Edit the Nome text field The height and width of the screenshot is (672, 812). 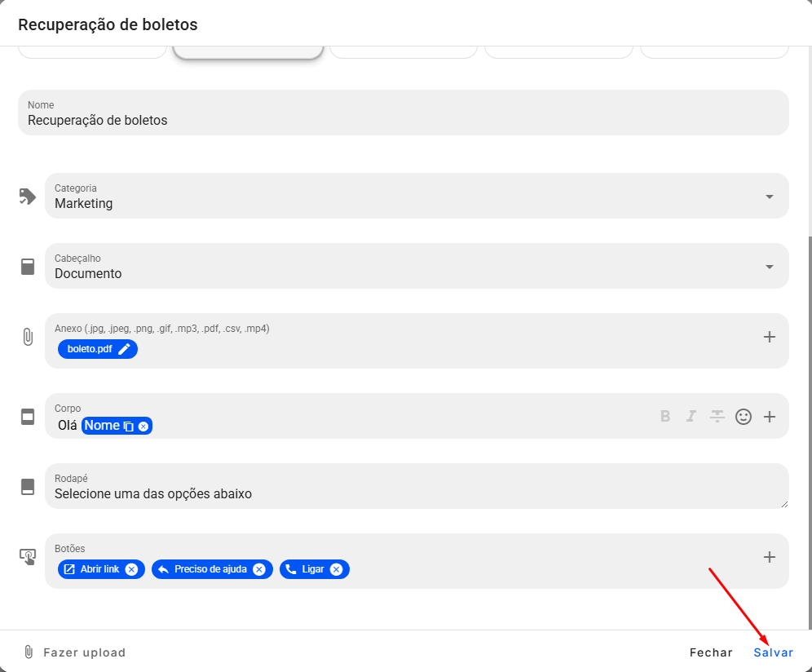(x=404, y=113)
